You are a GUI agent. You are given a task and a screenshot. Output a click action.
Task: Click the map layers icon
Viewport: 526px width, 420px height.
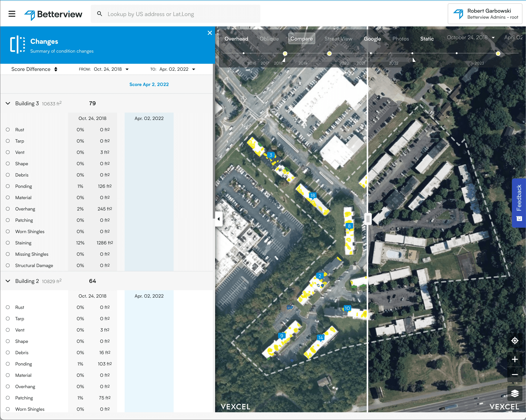coord(514,393)
